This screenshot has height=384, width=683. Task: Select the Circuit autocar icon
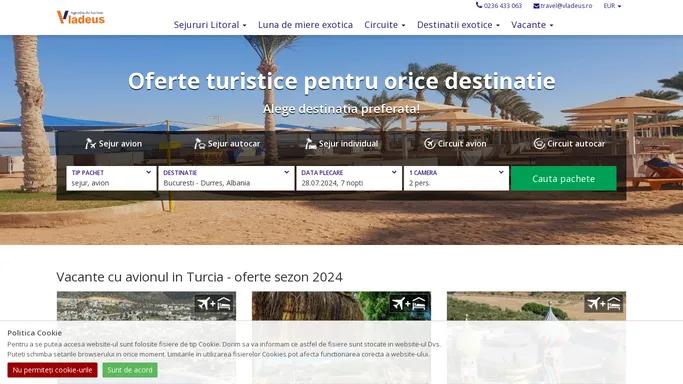point(539,144)
